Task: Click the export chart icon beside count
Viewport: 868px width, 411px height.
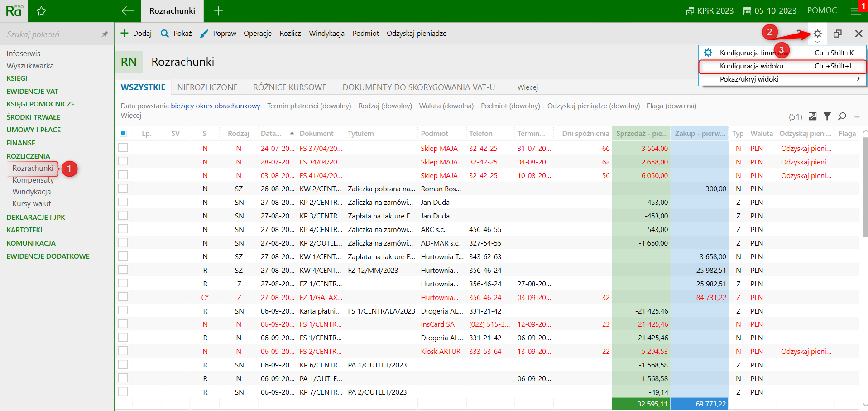Action: pos(813,116)
